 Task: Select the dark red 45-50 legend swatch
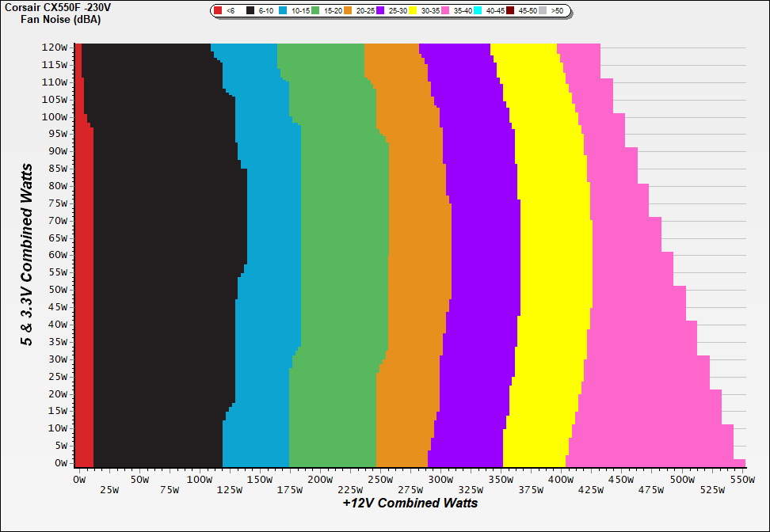click(510, 11)
